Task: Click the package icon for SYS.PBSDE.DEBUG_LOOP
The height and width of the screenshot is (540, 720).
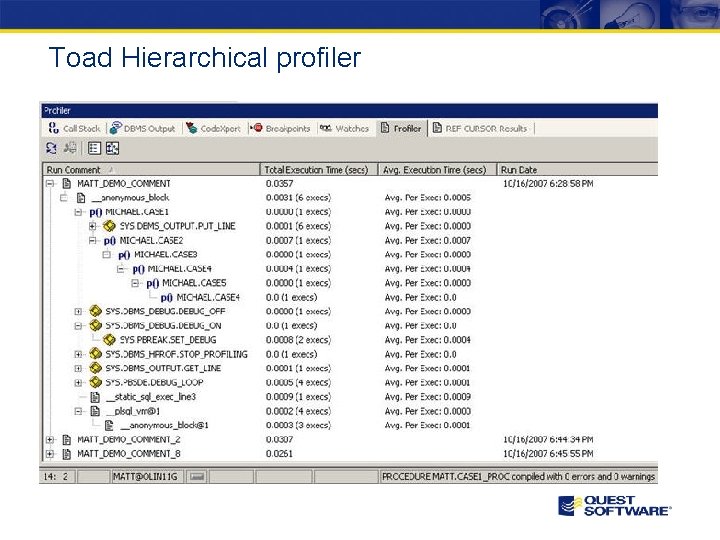Action: [x=95, y=382]
